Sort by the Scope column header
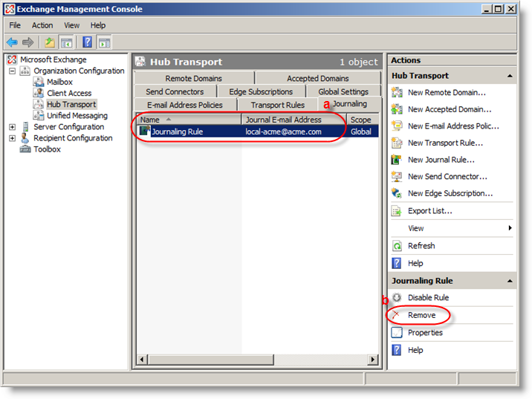Viewport: 532px width, 399px height. click(363, 120)
